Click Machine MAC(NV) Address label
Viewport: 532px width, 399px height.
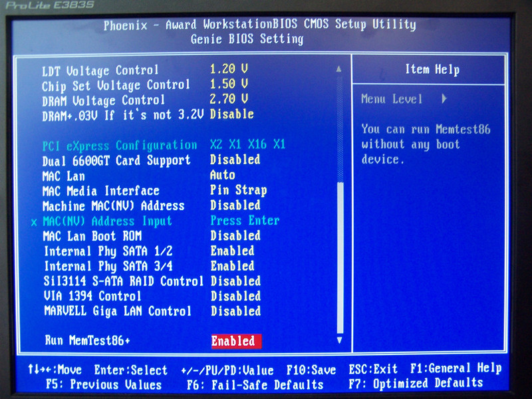click(x=113, y=206)
